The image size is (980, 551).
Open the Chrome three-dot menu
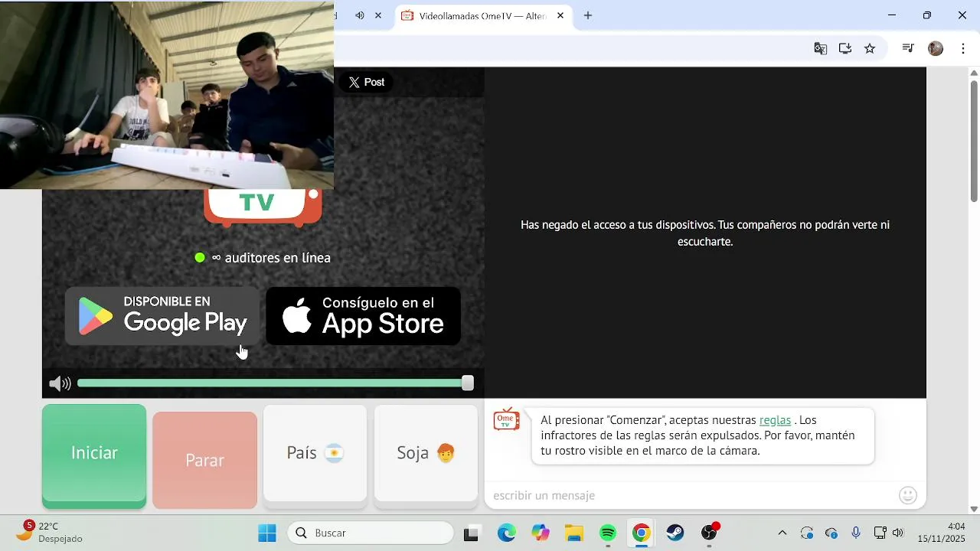click(x=963, y=48)
